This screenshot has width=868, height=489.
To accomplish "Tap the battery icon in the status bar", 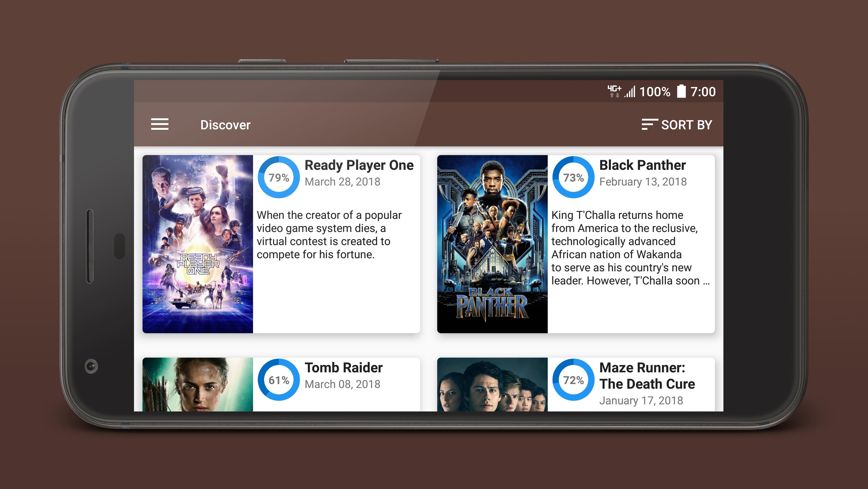I will pyautogui.click(x=681, y=91).
